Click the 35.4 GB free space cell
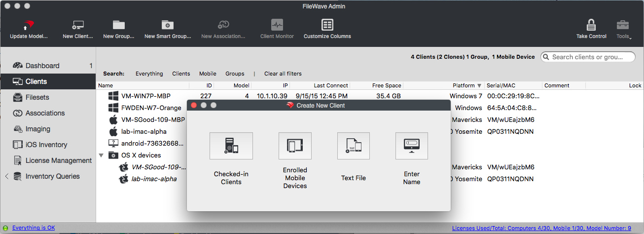Image resolution: width=644 pixels, height=234 pixels. [x=389, y=96]
